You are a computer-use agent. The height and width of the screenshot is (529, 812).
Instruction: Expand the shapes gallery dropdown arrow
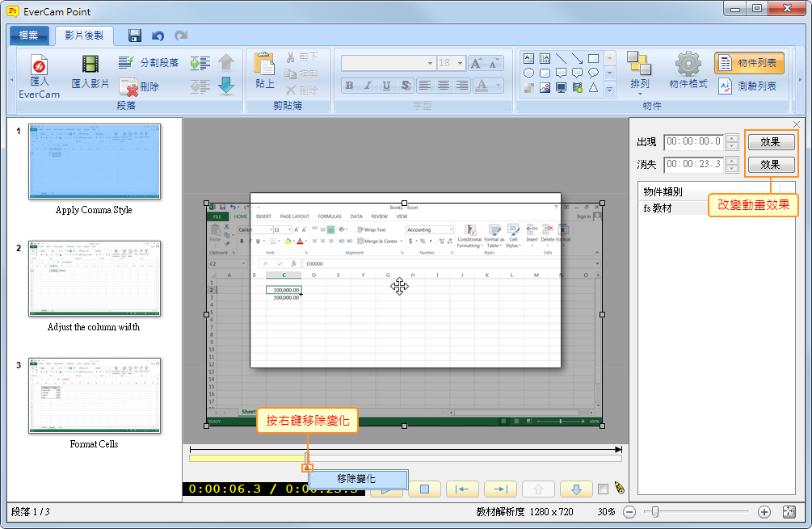pyautogui.click(x=610, y=89)
